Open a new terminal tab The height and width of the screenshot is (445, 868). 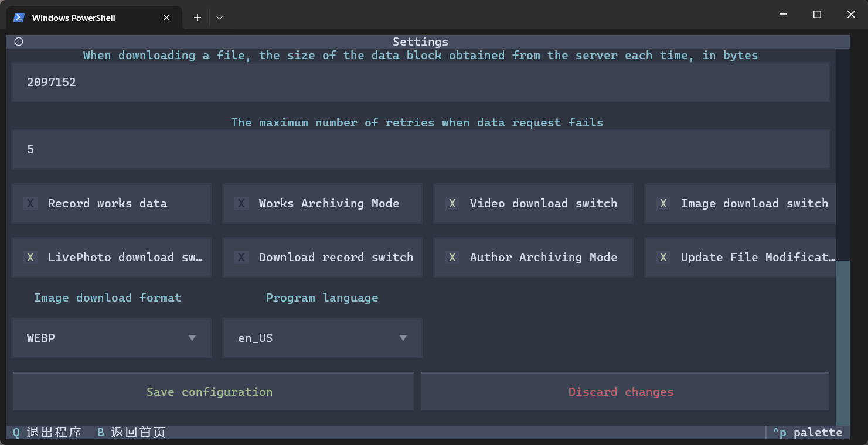tap(198, 18)
